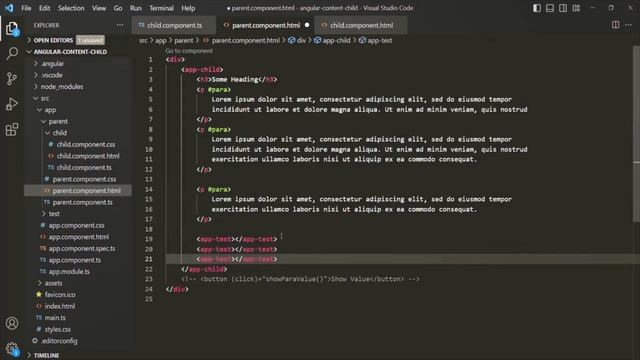Open app.component.html file
Viewport: 640px width, 360px height.
(x=78, y=237)
